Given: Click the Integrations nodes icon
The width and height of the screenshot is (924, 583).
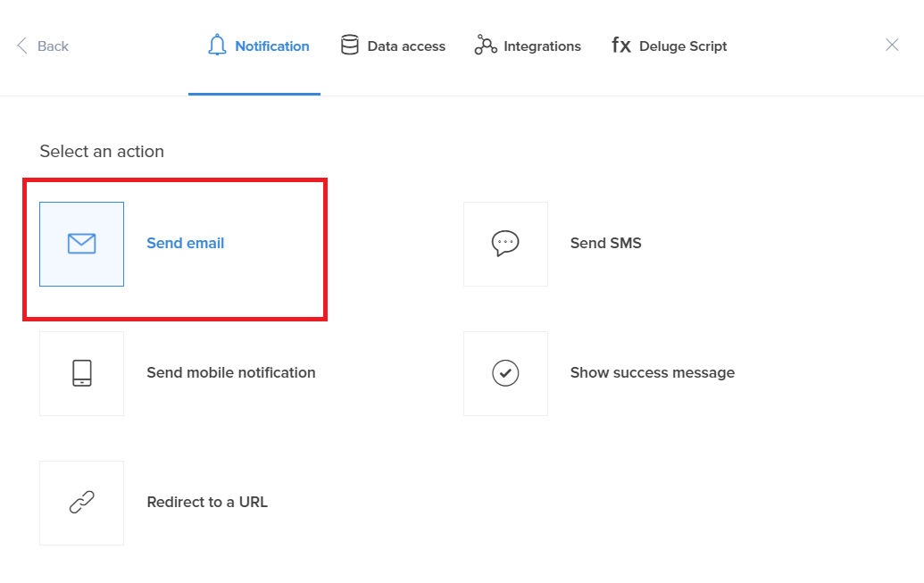Looking at the screenshot, I should (486, 46).
